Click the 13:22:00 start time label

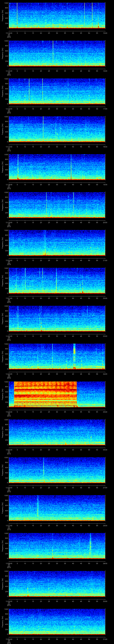click(9, 336)
